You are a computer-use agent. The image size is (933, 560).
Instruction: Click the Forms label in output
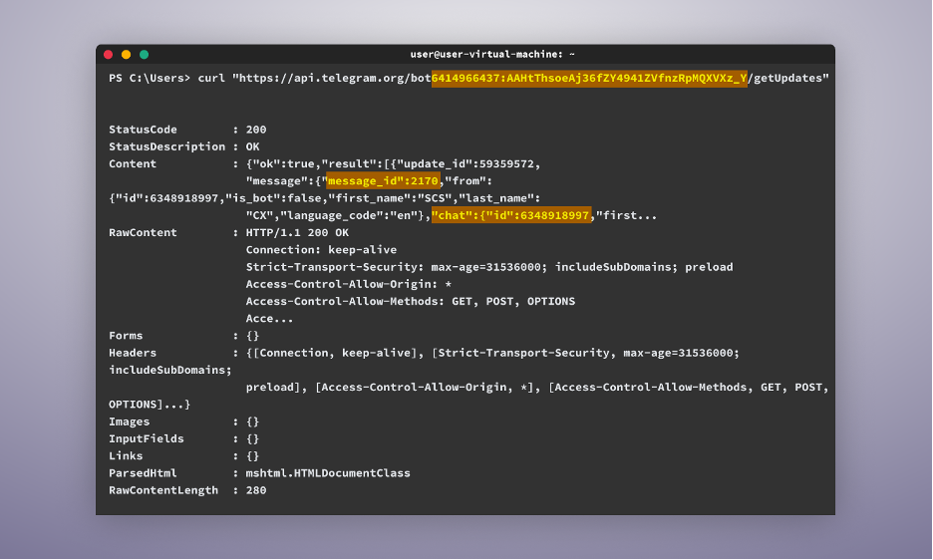coord(126,336)
